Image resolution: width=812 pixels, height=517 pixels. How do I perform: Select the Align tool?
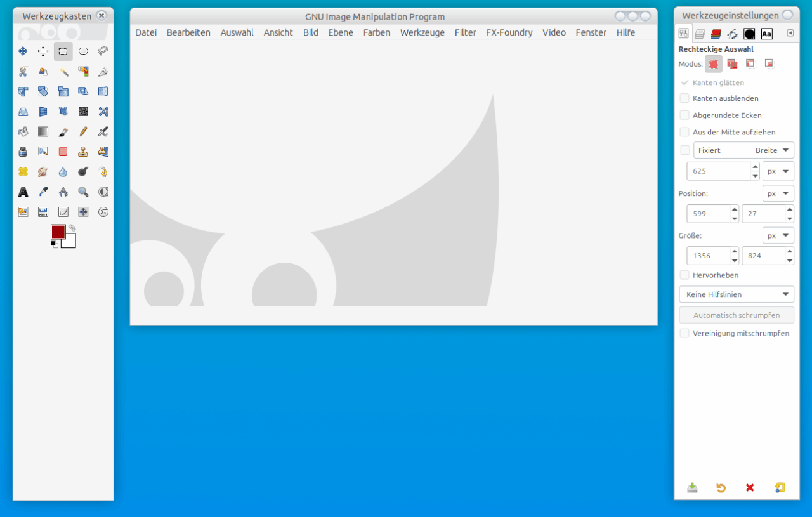(43, 51)
